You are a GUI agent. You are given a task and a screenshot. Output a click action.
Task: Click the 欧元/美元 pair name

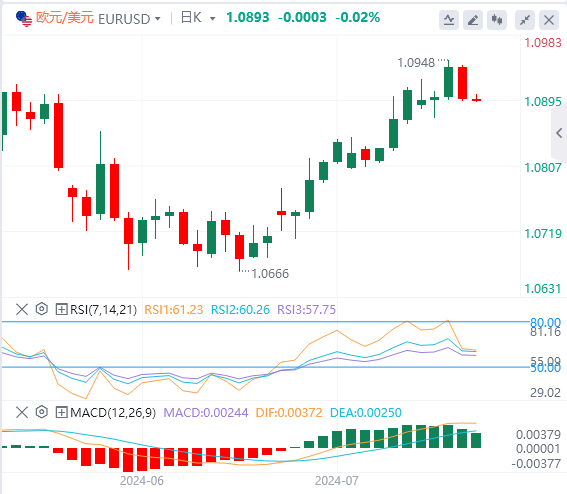click(65, 17)
